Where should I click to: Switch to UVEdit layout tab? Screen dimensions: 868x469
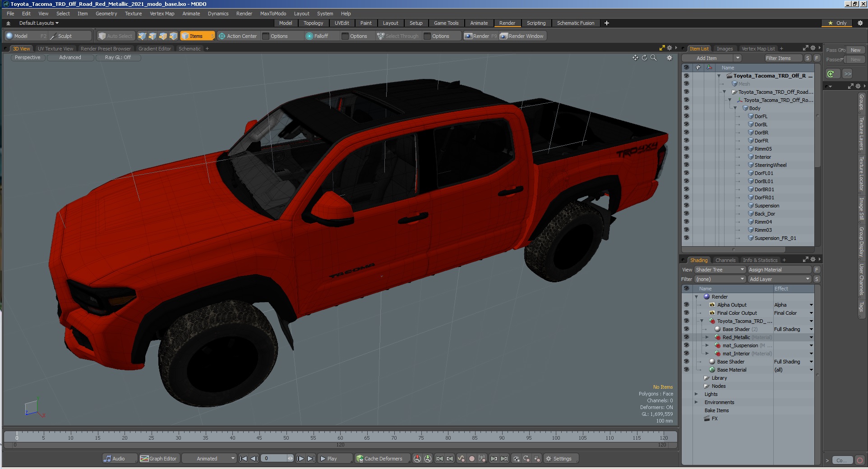pos(342,23)
